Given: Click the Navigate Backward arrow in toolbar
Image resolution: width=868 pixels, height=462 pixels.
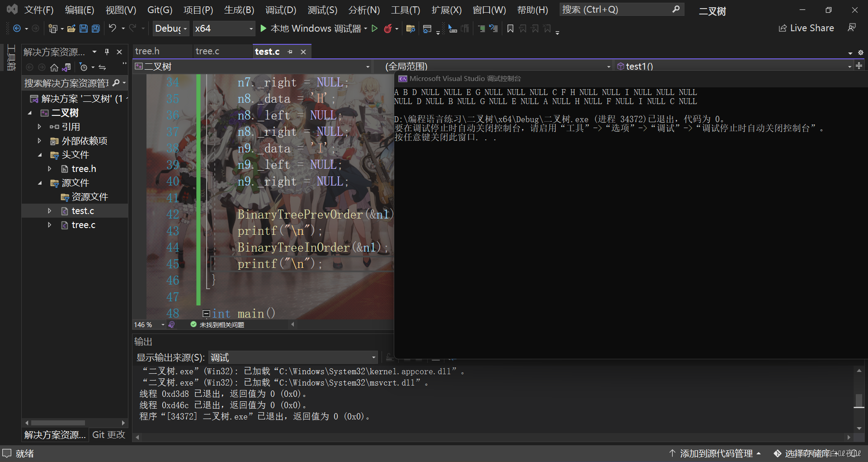Looking at the screenshot, I should [x=17, y=29].
